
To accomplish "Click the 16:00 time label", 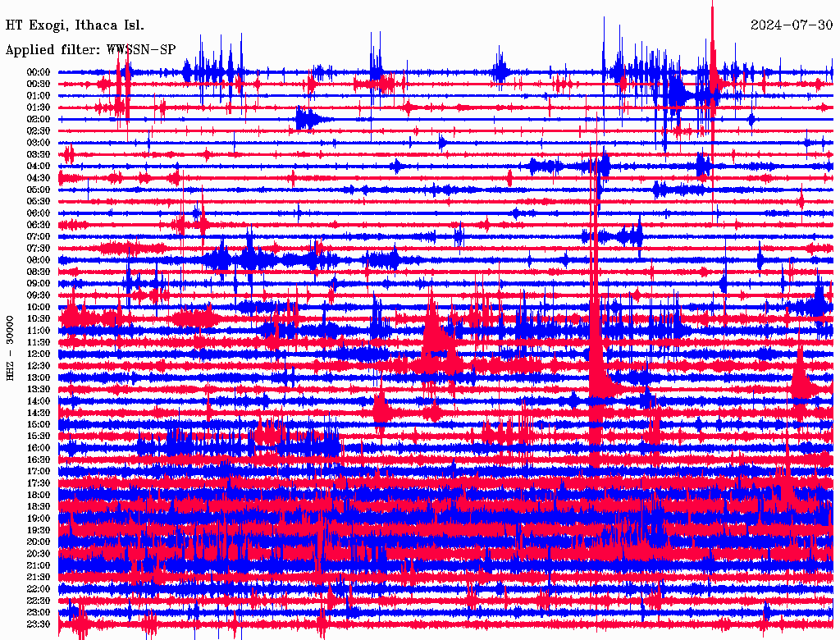I will pyautogui.click(x=39, y=448).
